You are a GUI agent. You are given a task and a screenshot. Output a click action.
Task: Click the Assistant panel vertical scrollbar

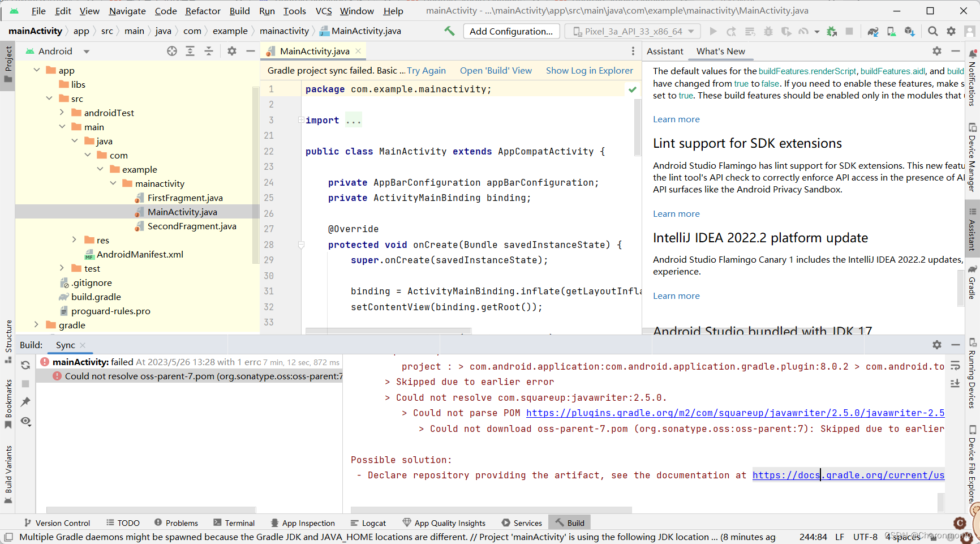961,288
